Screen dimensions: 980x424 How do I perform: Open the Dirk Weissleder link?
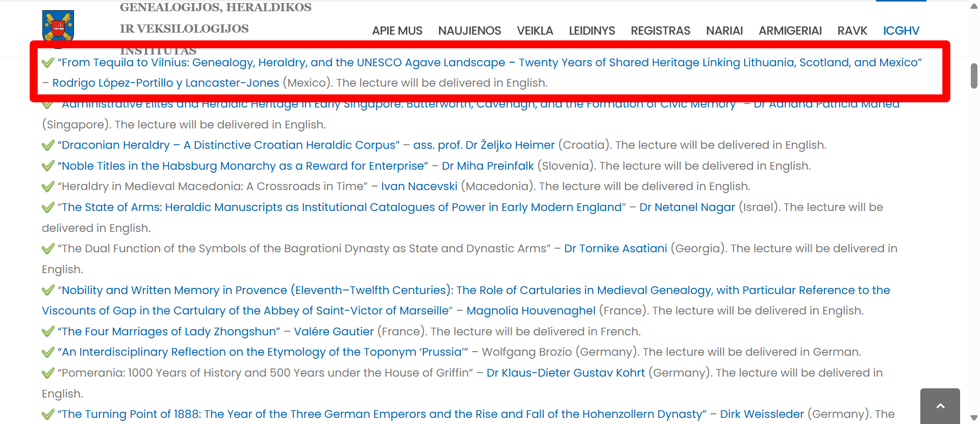(x=762, y=414)
